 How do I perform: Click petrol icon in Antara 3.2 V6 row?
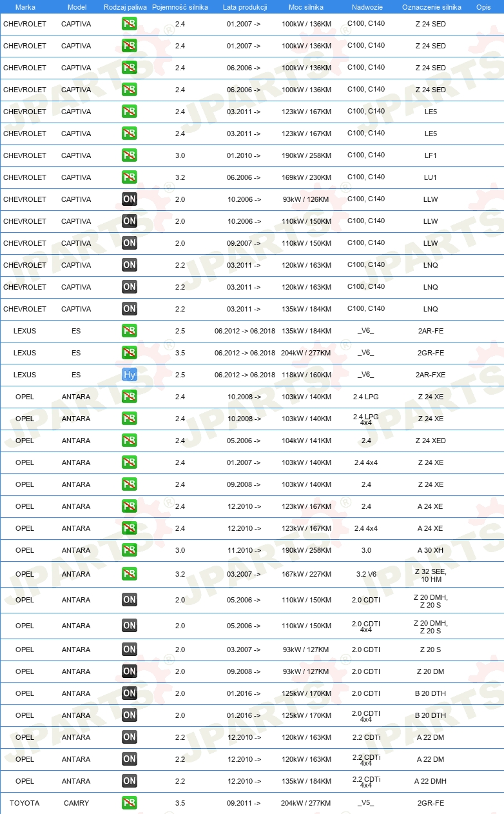point(130,574)
